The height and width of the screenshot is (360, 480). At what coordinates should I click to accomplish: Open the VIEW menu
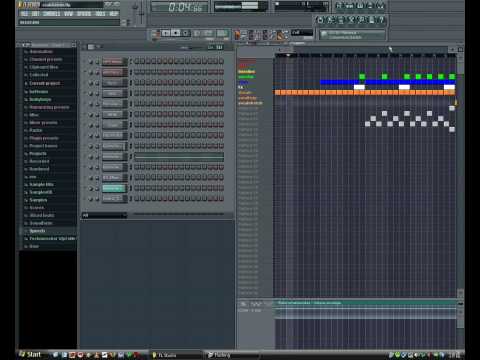pyautogui.click(x=68, y=14)
